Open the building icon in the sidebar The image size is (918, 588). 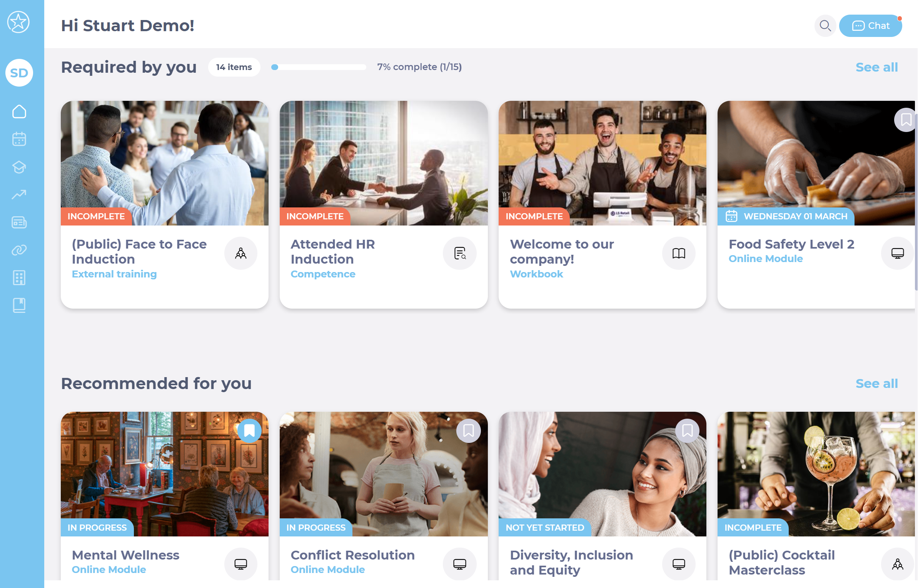[x=19, y=277]
